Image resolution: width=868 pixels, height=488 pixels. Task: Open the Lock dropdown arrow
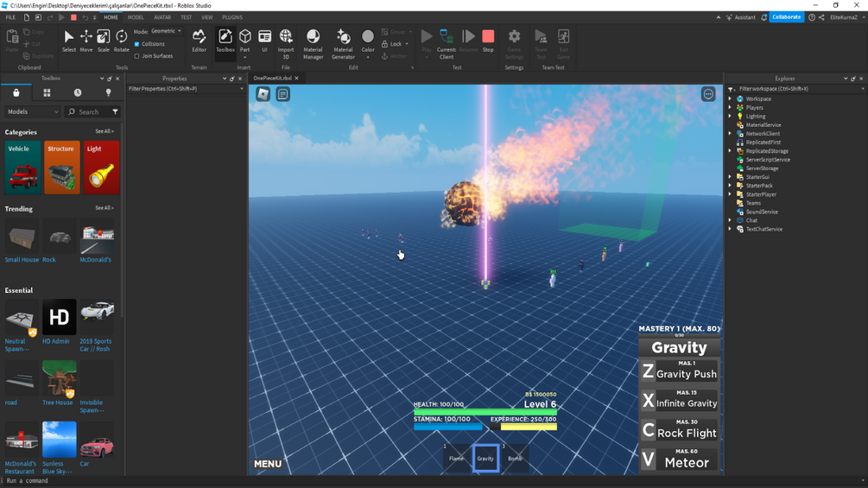point(407,44)
